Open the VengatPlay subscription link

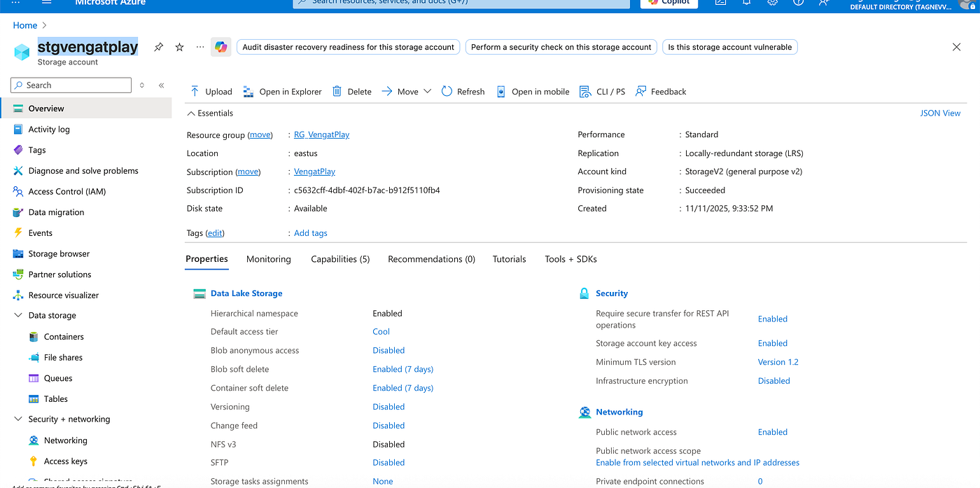[x=314, y=172]
